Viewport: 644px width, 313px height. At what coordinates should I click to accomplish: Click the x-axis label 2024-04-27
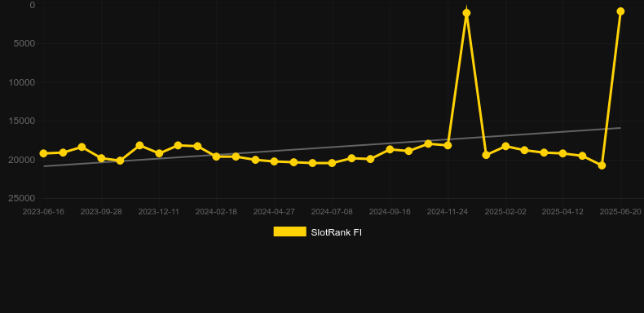click(x=275, y=212)
